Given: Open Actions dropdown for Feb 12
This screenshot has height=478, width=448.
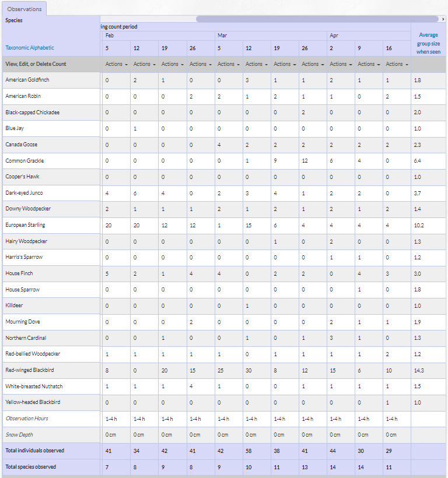Looking at the screenshot, I should [145, 64].
